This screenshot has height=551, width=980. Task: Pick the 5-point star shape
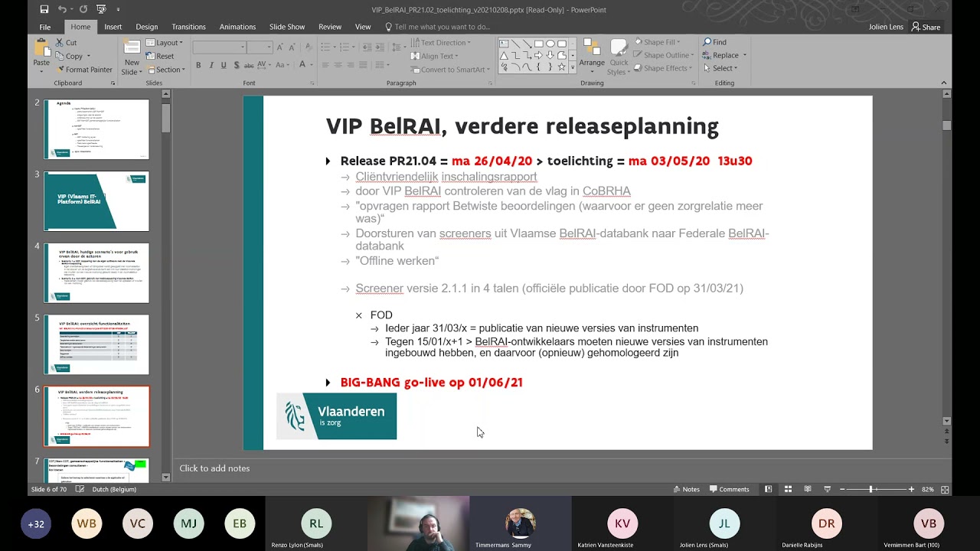[x=561, y=67]
